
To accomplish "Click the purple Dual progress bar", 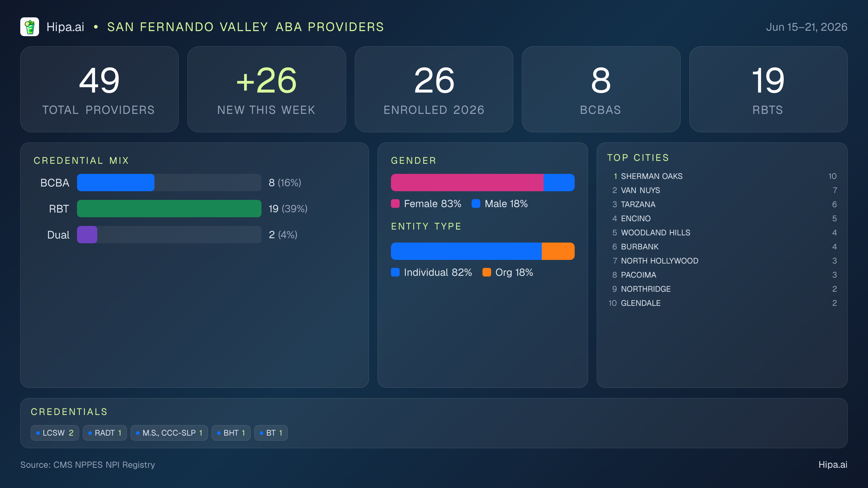I will [87, 235].
